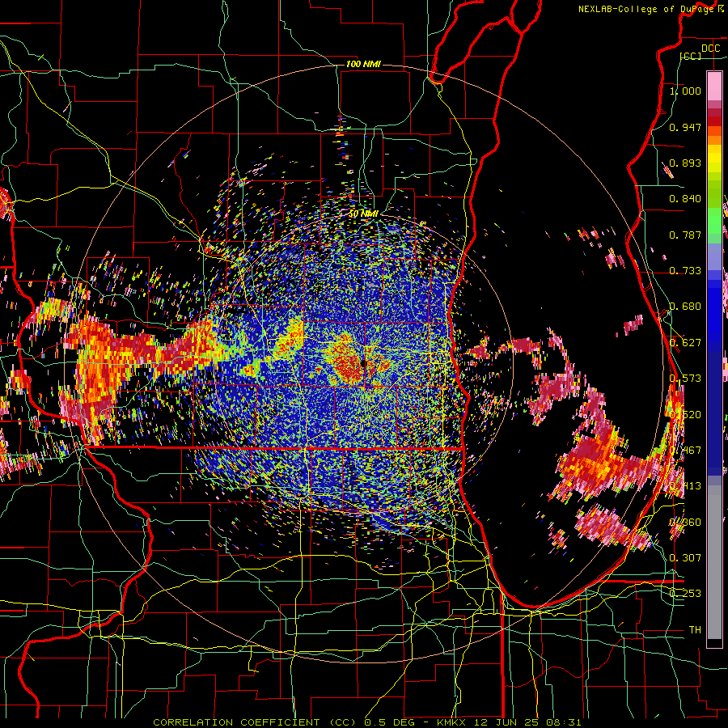Image resolution: width=728 pixels, height=728 pixels.
Task: Click the DCC label above the color scale
Action: 710,49
